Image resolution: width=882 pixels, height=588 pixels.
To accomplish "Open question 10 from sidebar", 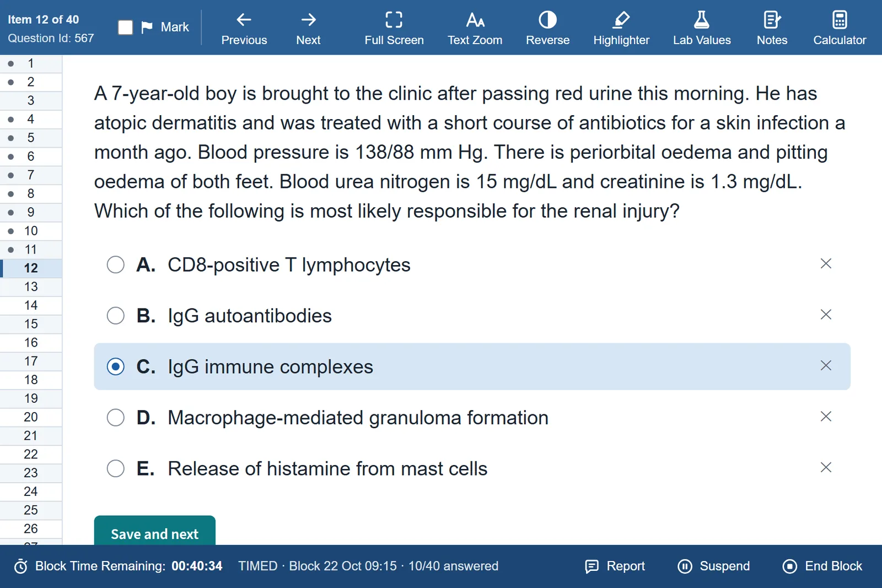I will tap(31, 231).
